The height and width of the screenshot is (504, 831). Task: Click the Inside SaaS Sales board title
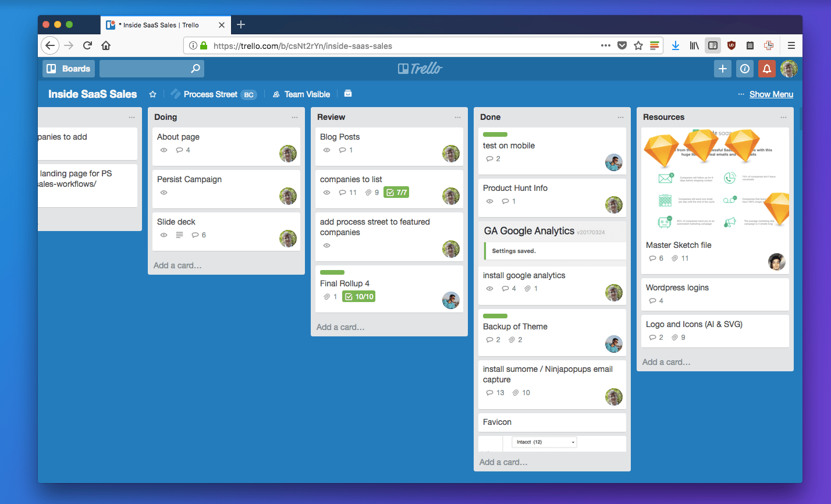click(93, 94)
